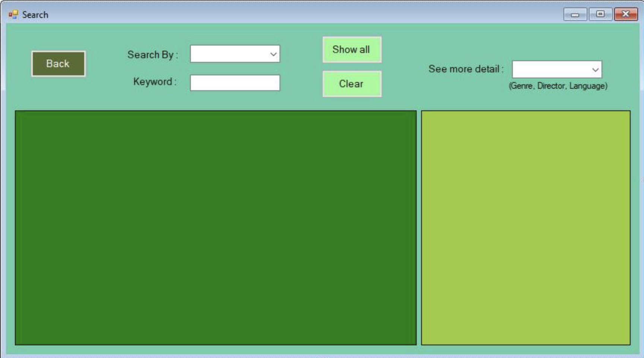The height and width of the screenshot is (358, 644).
Task: Maximize the Search window
Action: pos(600,15)
